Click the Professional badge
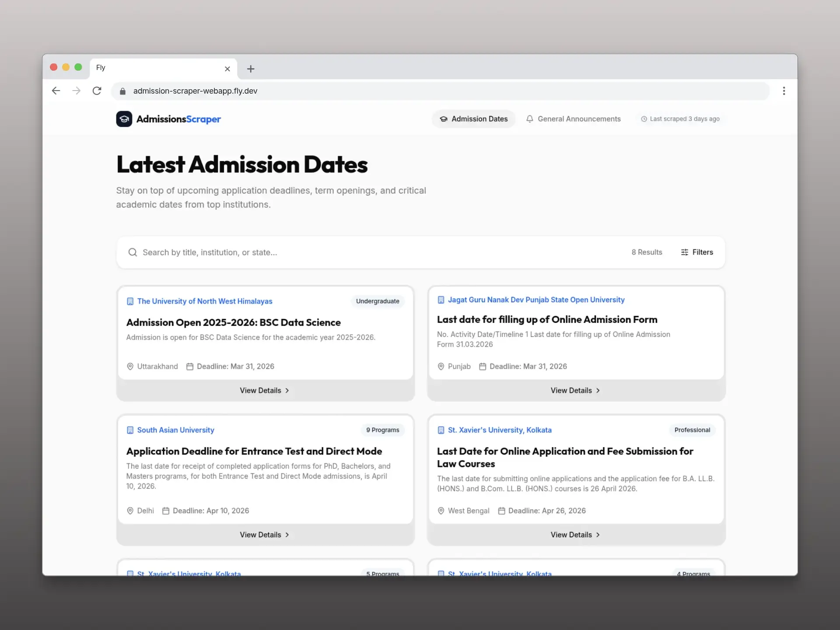840x630 pixels. pyautogui.click(x=692, y=430)
